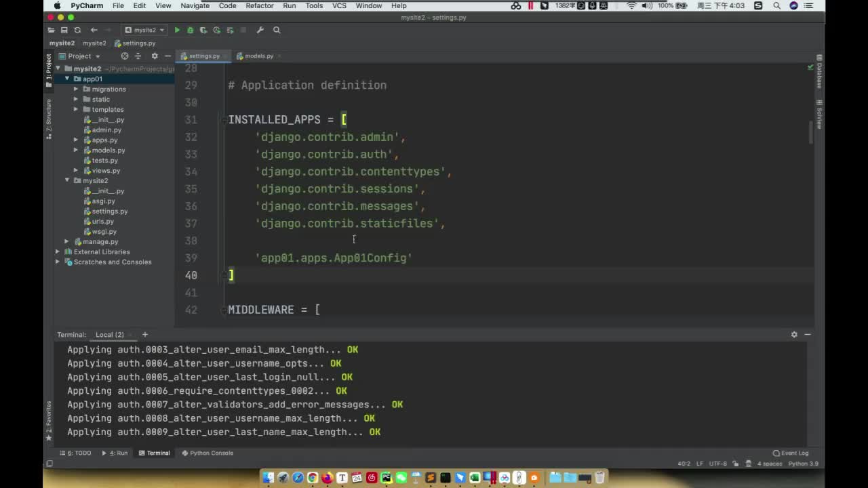The image size is (868, 488).
Task: Open the Event Log
Action: point(791,453)
